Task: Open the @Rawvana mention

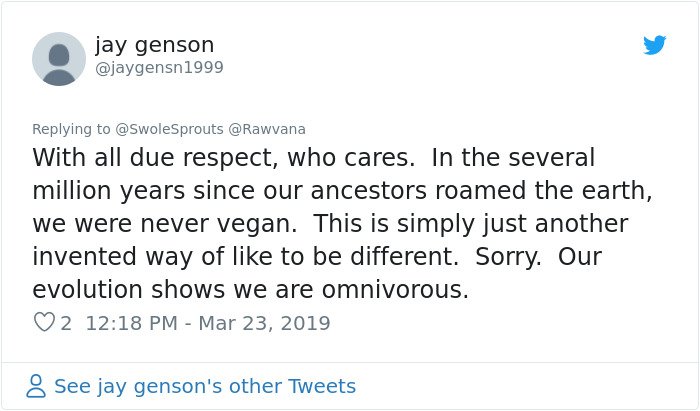Action: [267, 129]
